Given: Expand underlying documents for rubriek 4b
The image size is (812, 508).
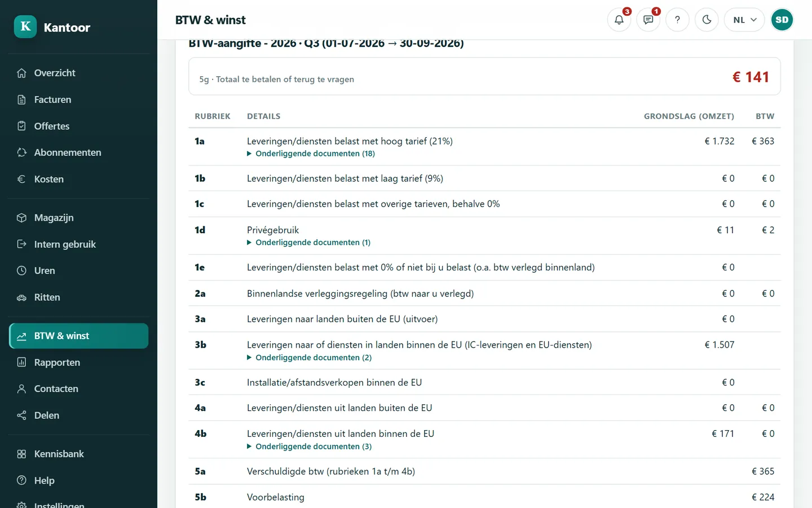Looking at the screenshot, I should (310, 446).
